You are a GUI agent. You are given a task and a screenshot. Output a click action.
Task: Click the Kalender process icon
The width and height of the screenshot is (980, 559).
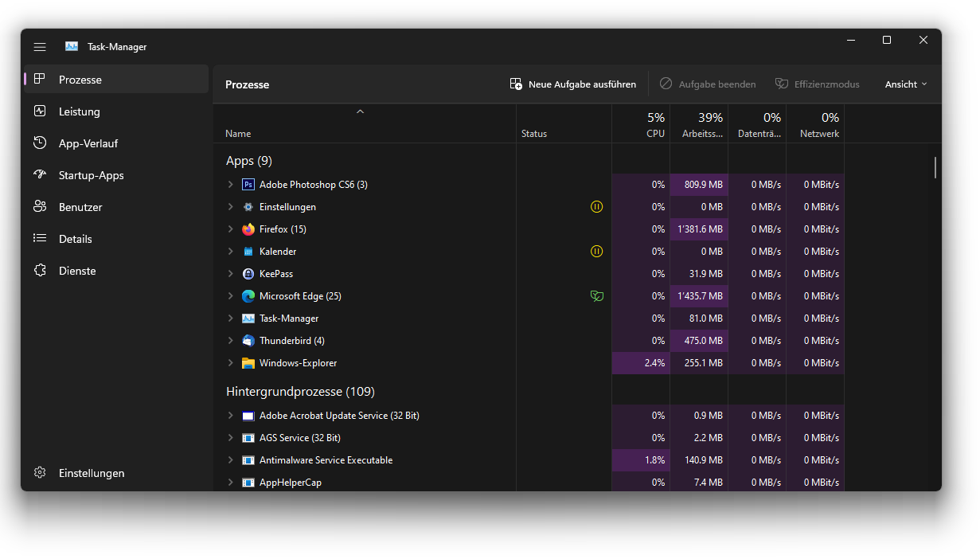tap(248, 252)
